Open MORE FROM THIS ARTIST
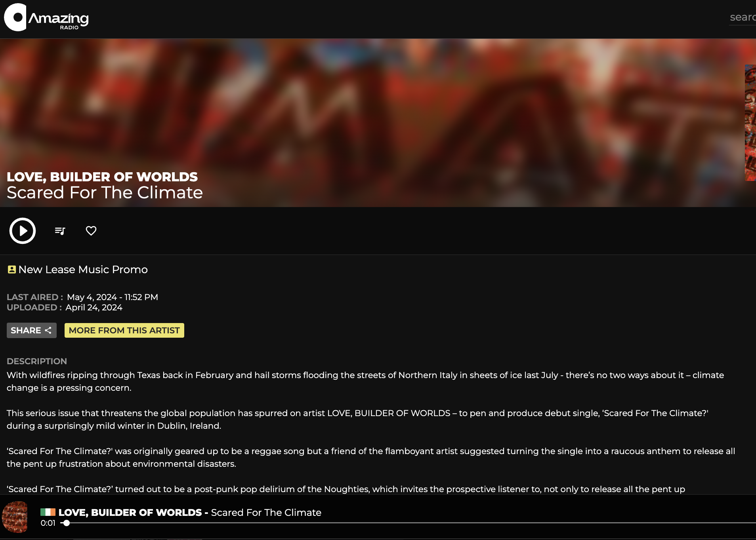 point(124,330)
